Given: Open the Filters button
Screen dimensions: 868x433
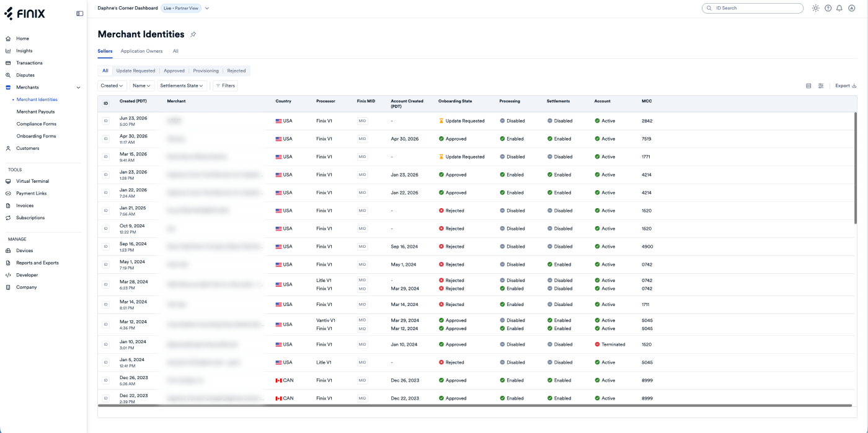Looking at the screenshot, I should click(225, 85).
